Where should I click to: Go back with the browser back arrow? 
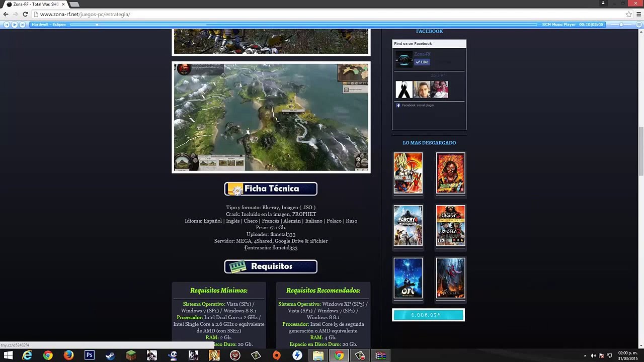point(6,14)
